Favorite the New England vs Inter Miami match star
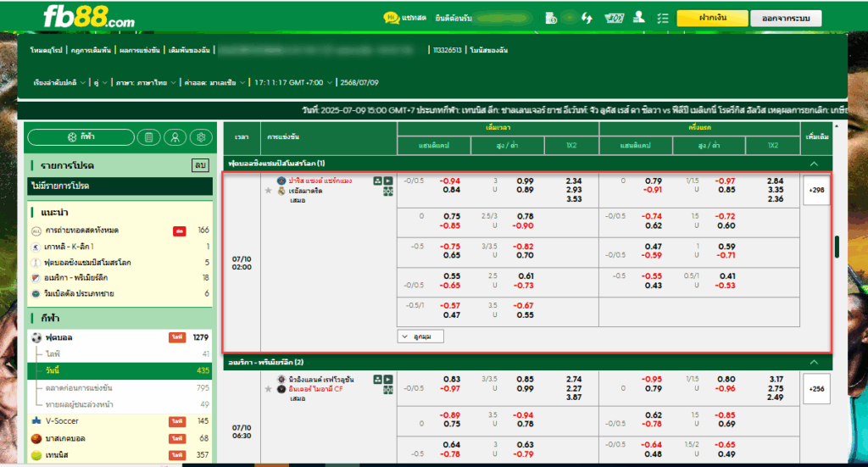The width and height of the screenshot is (868, 467). click(269, 389)
